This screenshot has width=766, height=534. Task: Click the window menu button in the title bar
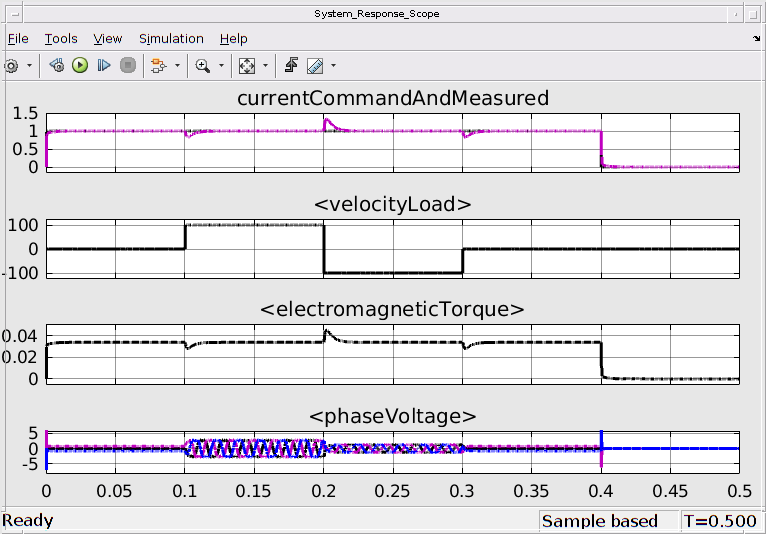tap(15, 14)
